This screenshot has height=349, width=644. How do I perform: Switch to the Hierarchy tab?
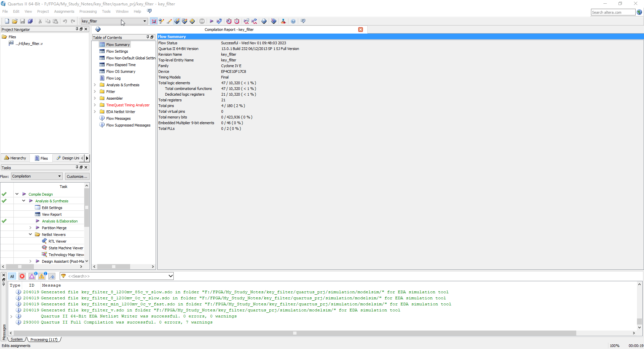click(x=15, y=158)
